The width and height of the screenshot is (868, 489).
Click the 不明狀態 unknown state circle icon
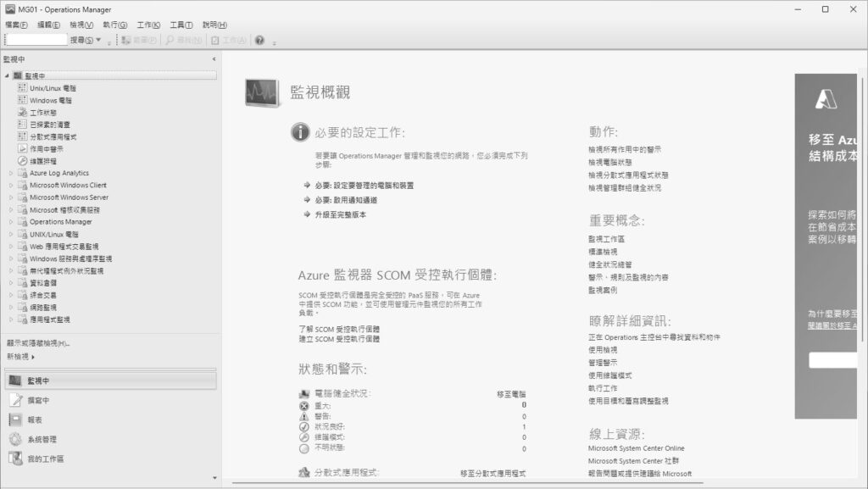pos(304,448)
